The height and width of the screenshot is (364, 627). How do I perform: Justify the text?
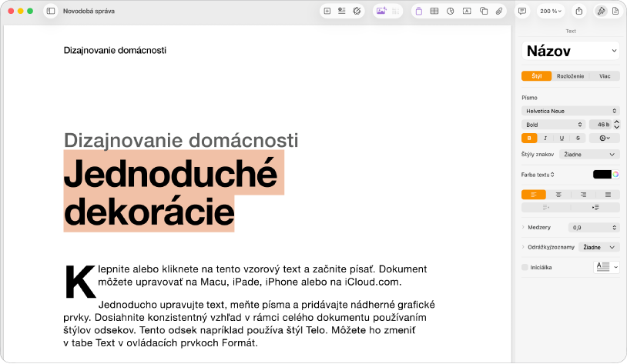coord(608,195)
